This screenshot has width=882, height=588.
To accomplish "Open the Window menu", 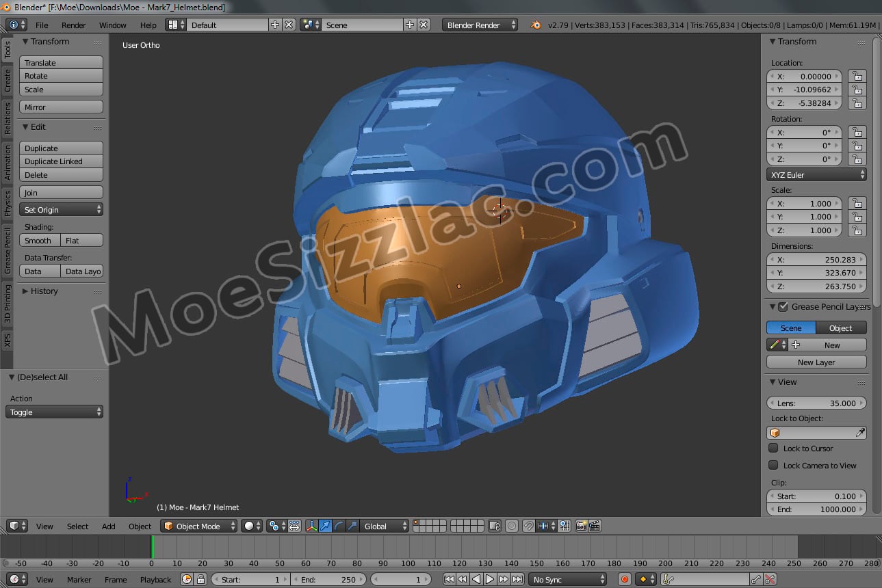I will 113,25.
